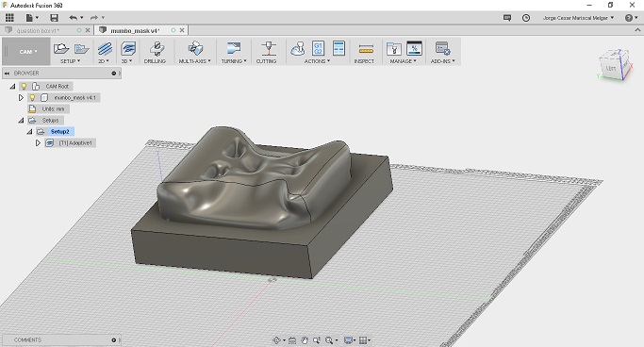Click the Zoom window tool
Screen dimensions: 644x347
tap(316, 340)
